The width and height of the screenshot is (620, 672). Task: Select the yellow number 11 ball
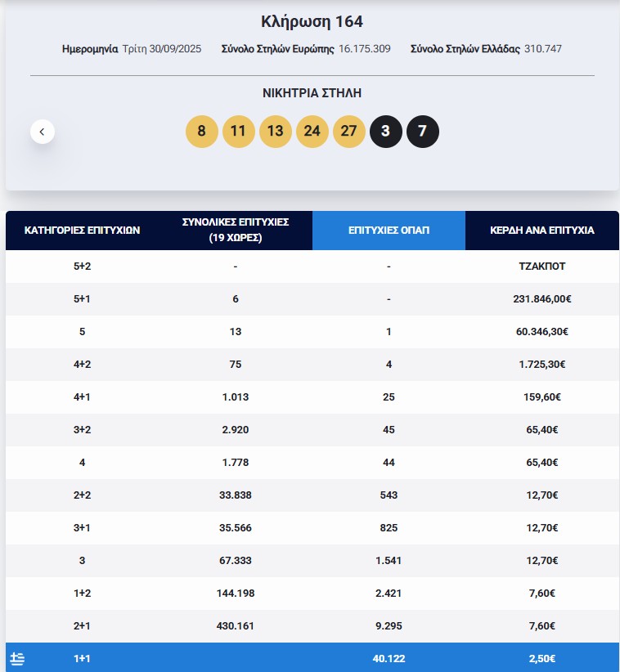click(238, 131)
